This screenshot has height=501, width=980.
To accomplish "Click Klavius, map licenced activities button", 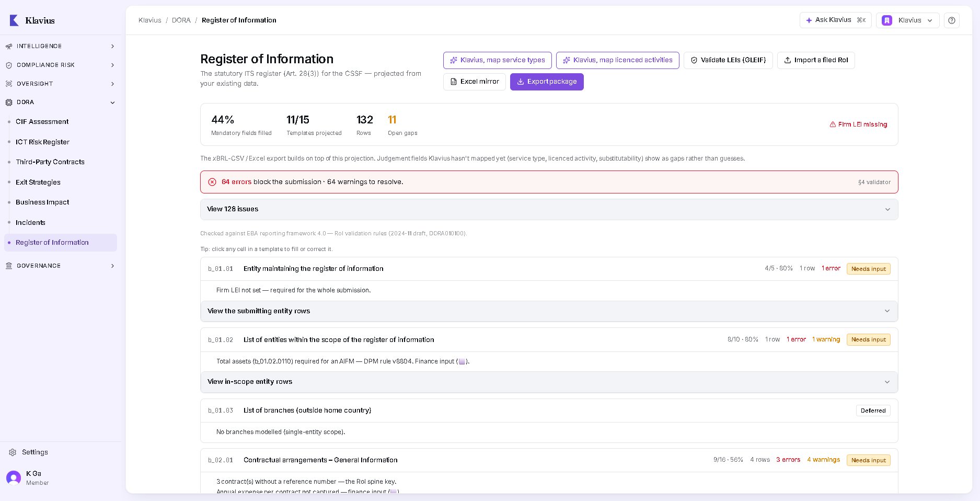I will pyautogui.click(x=618, y=60).
